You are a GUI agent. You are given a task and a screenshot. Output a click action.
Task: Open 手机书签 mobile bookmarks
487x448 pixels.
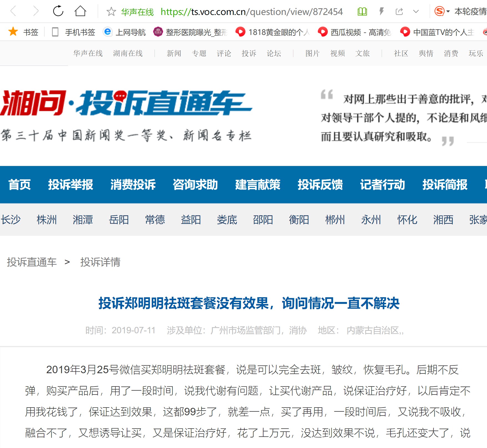point(73,32)
